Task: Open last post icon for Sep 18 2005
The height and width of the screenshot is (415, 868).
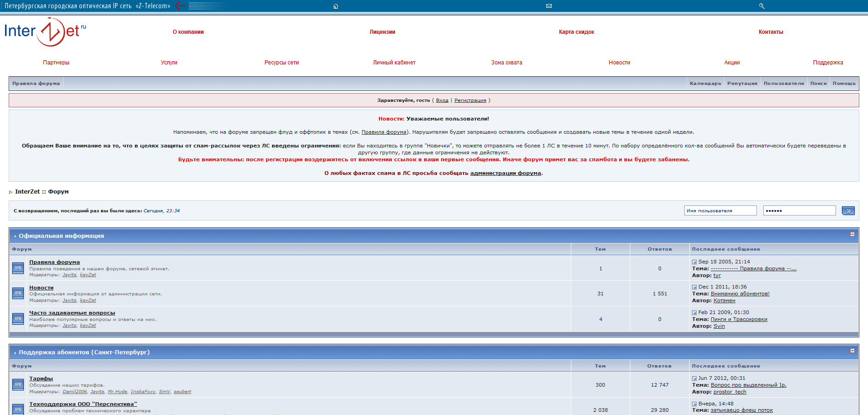Action: click(x=694, y=262)
